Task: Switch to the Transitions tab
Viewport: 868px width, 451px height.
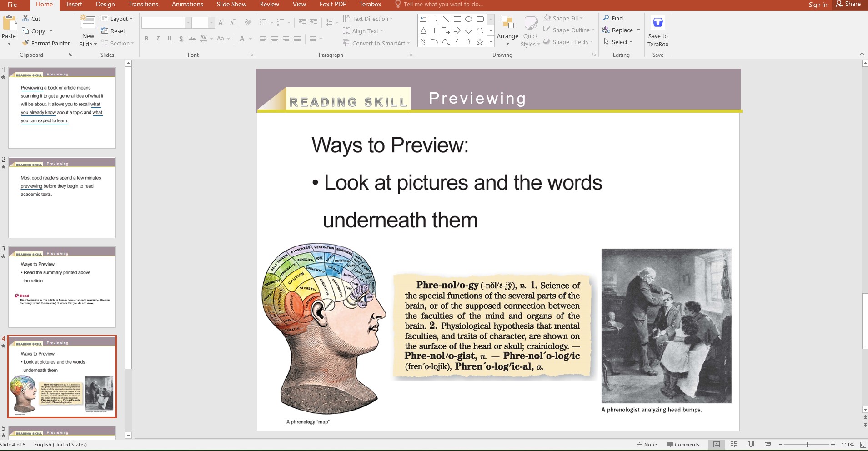Action: point(143,4)
